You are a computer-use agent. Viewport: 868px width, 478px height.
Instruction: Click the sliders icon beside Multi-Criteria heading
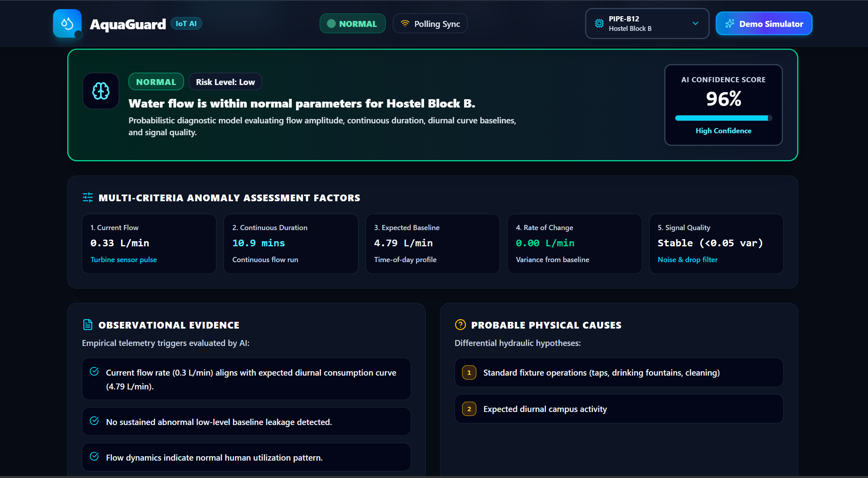click(88, 197)
